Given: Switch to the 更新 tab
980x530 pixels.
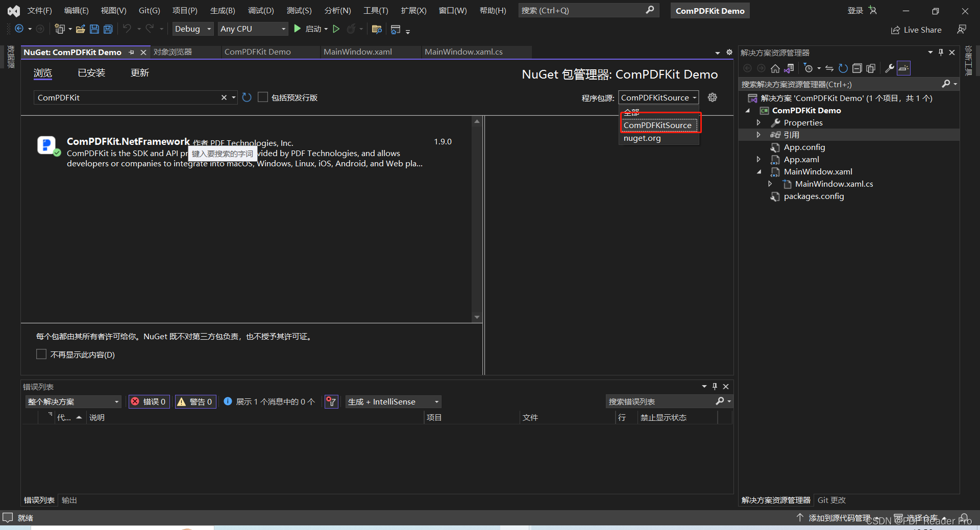Looking at the screenshot, I should [x=140, y=73].
